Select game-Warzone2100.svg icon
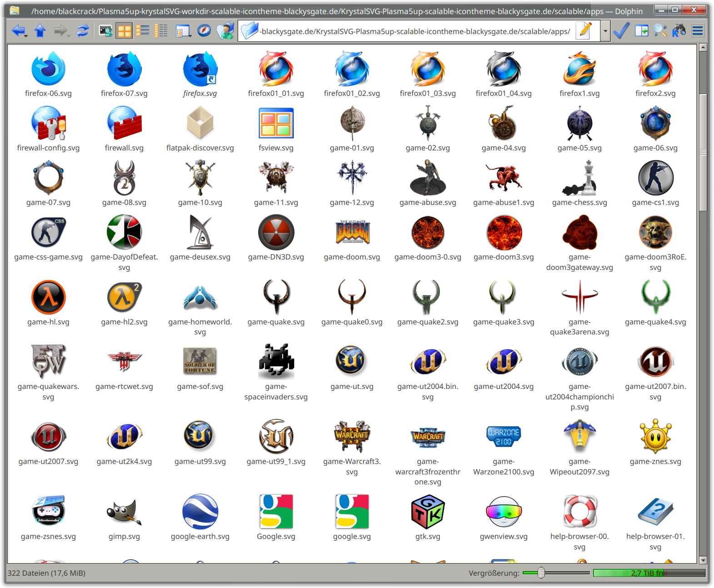 [504, 437]
